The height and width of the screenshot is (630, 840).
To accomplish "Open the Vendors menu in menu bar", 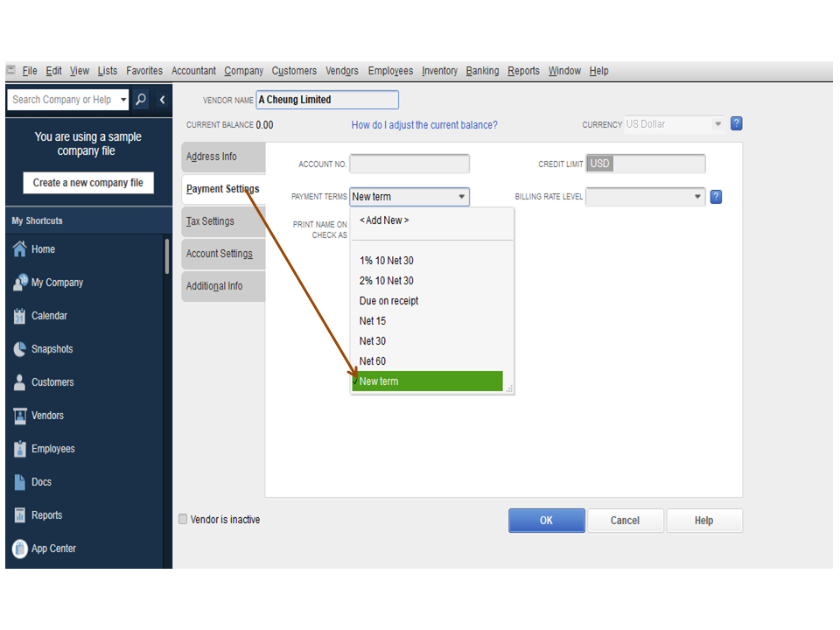I will point(342,71).
